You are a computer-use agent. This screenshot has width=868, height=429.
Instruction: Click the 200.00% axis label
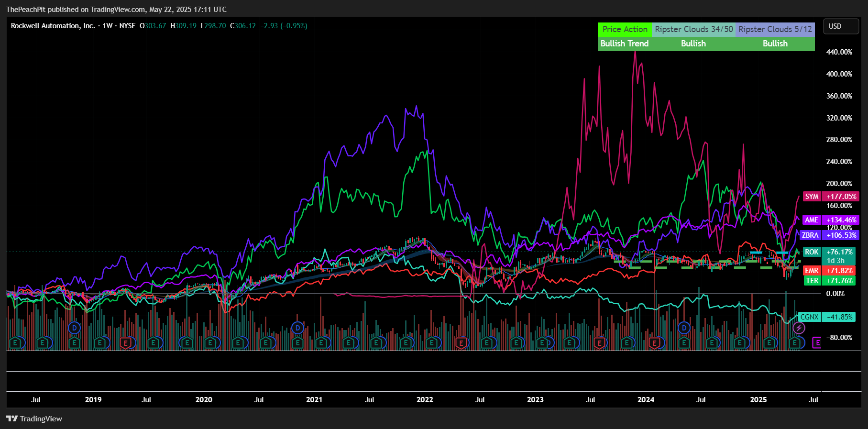(839, 184)
